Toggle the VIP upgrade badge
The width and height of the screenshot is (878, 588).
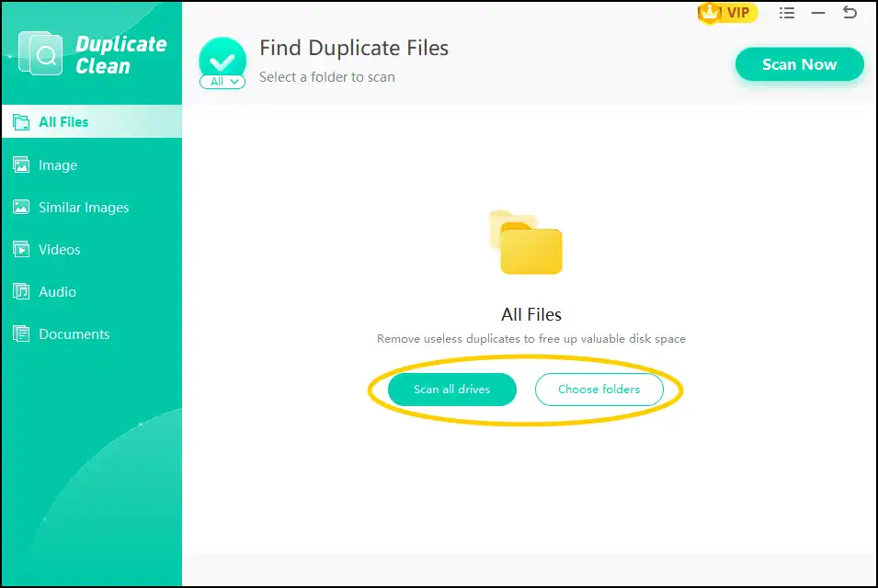click(x=726, y=14)
